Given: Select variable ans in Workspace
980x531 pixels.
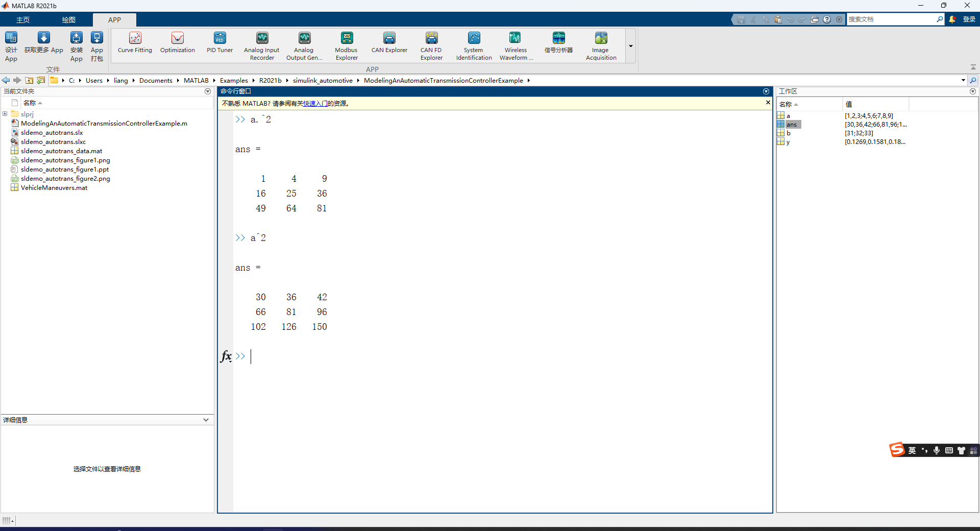Looking at the screenshot, I should tap(791, 125).
